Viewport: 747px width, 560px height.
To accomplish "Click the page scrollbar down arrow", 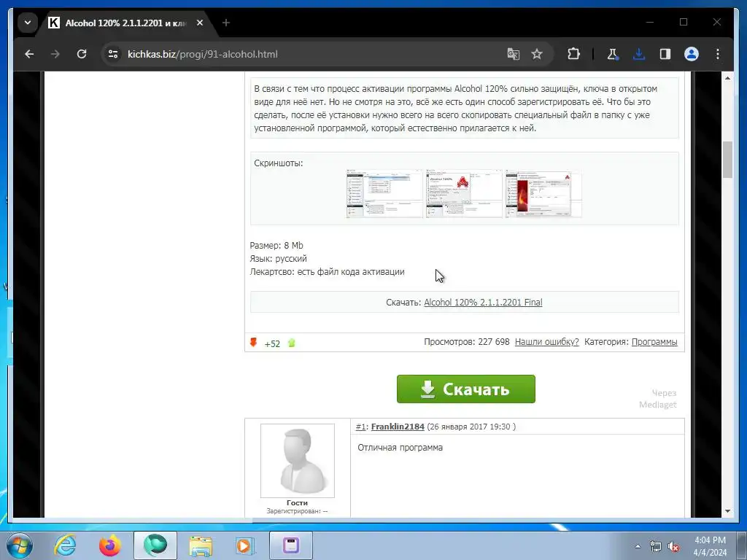I will pos(727,511).
